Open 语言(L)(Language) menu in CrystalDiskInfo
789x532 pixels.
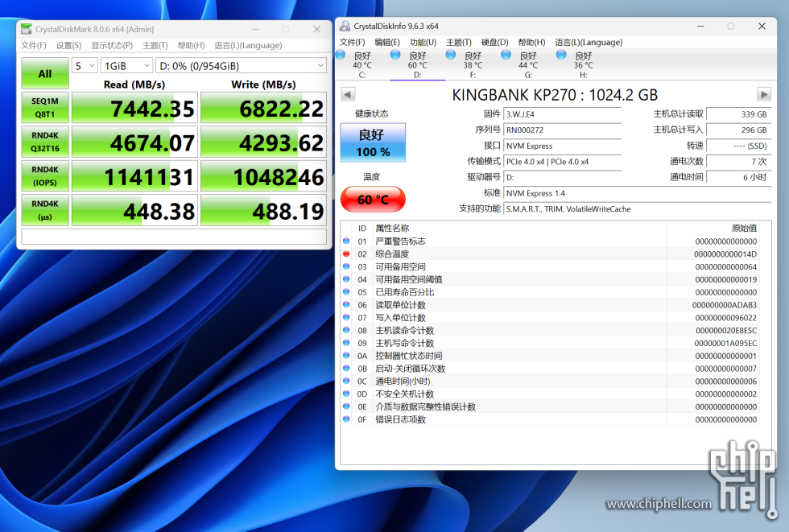(589, 42)
